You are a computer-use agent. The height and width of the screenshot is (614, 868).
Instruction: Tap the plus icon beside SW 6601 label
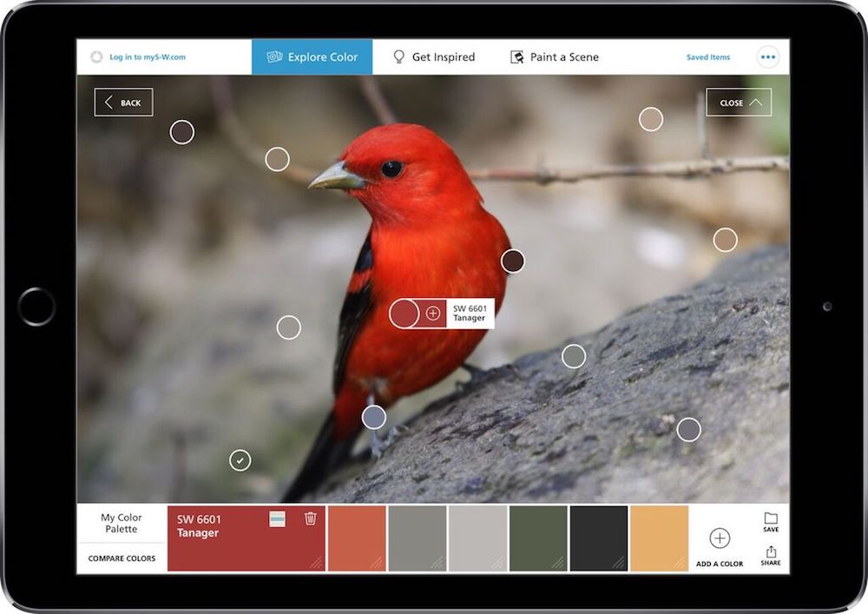pyautogui.click(x=433, y=314)
